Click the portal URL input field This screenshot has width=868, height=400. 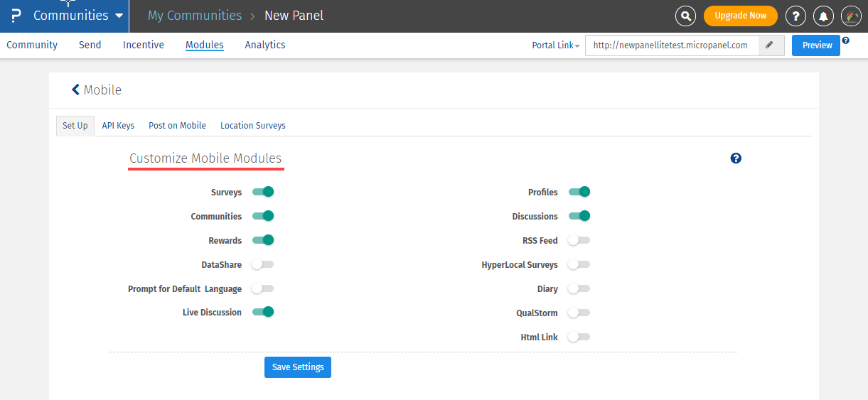671,45
